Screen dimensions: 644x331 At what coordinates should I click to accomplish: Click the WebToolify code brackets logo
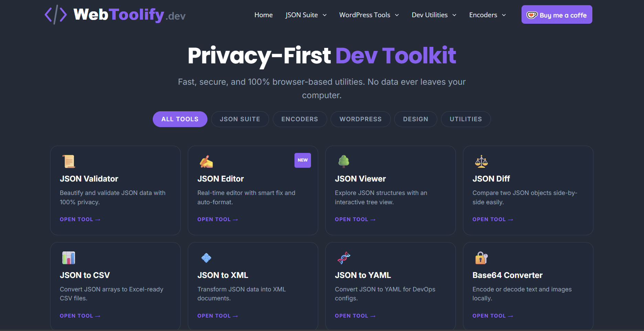(55, 14)
